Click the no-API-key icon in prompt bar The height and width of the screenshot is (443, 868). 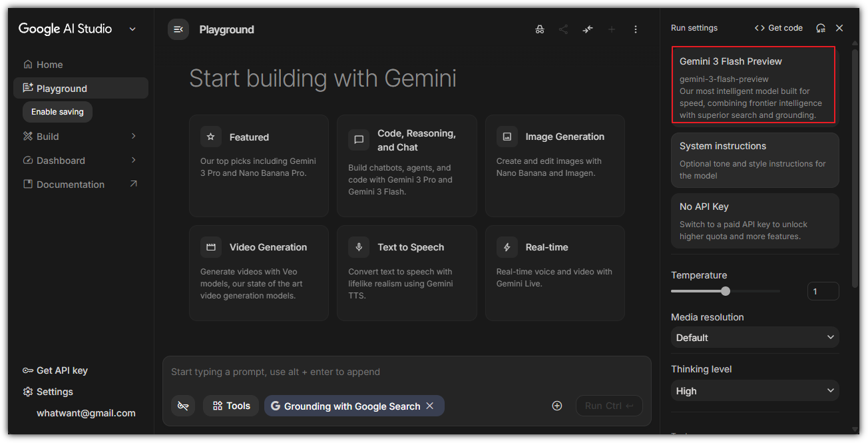[183, 406]
